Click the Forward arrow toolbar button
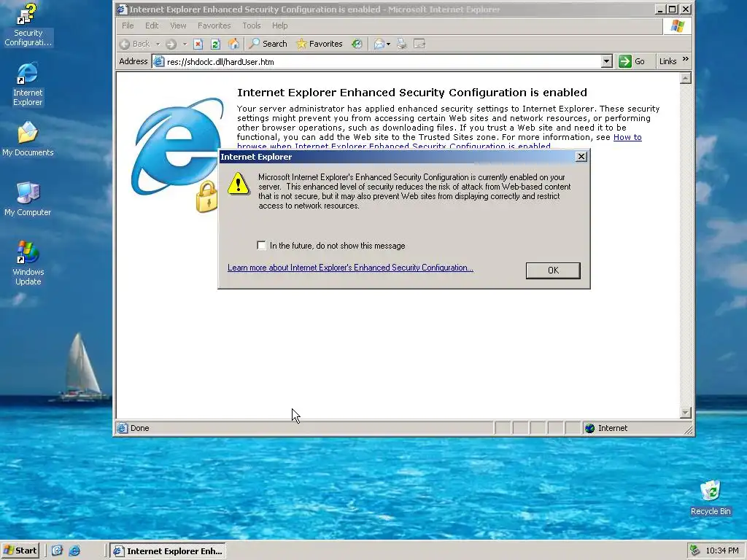Screen dimensions: 747x560 coord(171,44)
